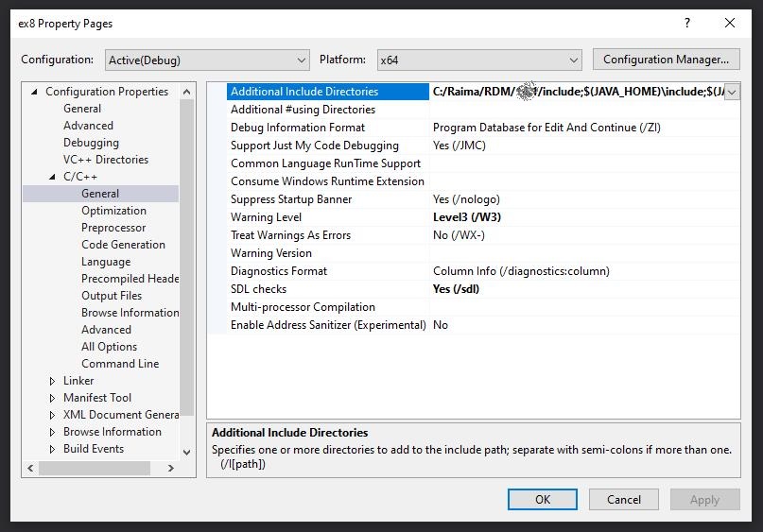Click the OK button

(x=542, y=500)
